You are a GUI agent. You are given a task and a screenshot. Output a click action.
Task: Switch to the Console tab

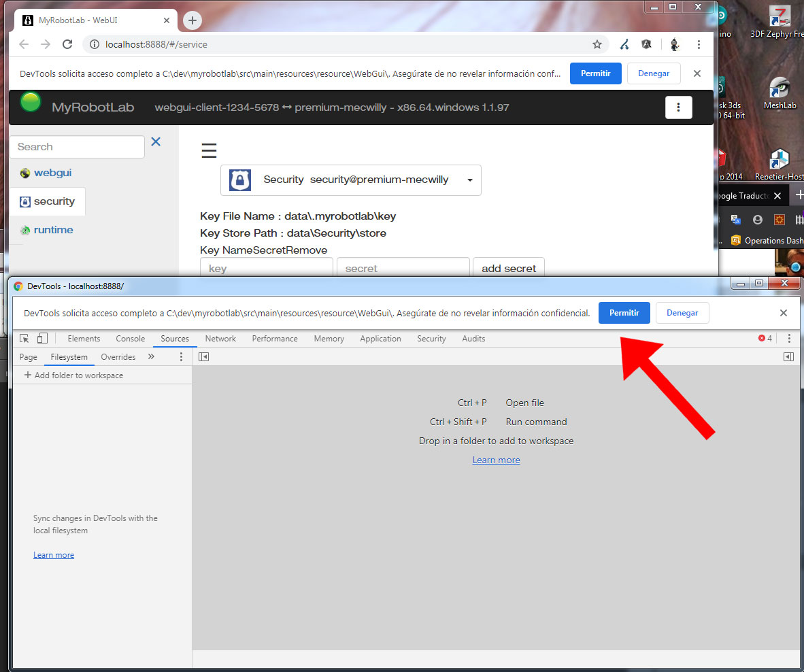click(x=130, y=338)
